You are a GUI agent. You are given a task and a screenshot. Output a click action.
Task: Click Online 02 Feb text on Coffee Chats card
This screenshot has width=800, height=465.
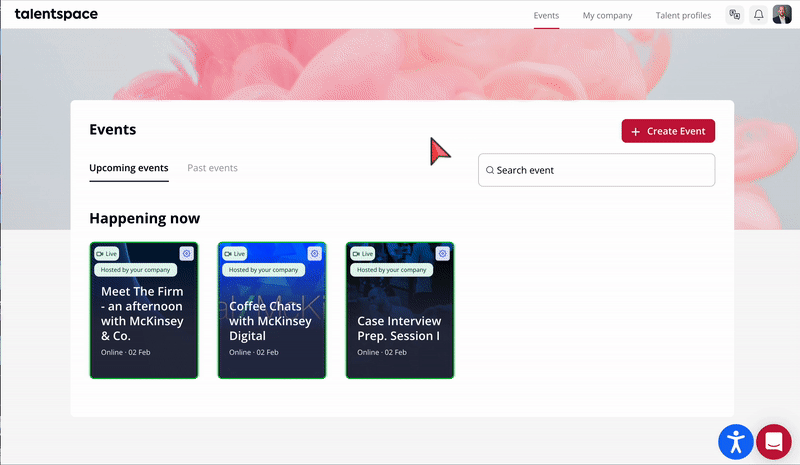(254, 352)
